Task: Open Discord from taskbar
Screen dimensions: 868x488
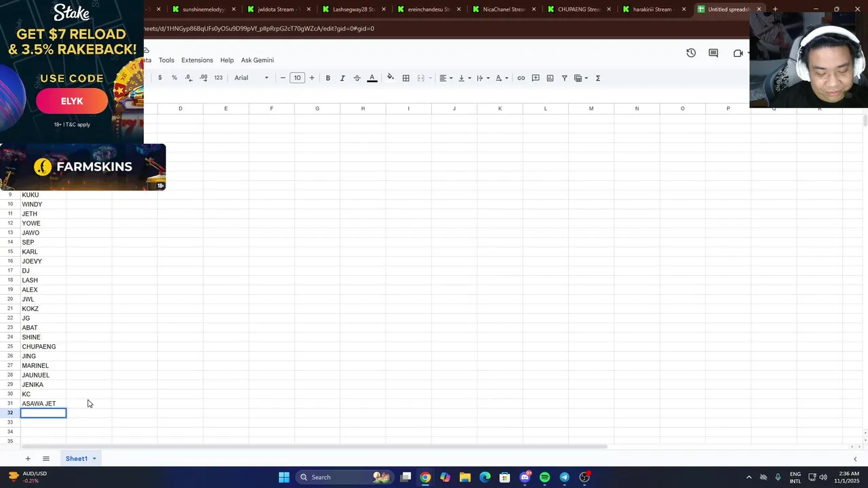Action: click(x=525, y=477)
